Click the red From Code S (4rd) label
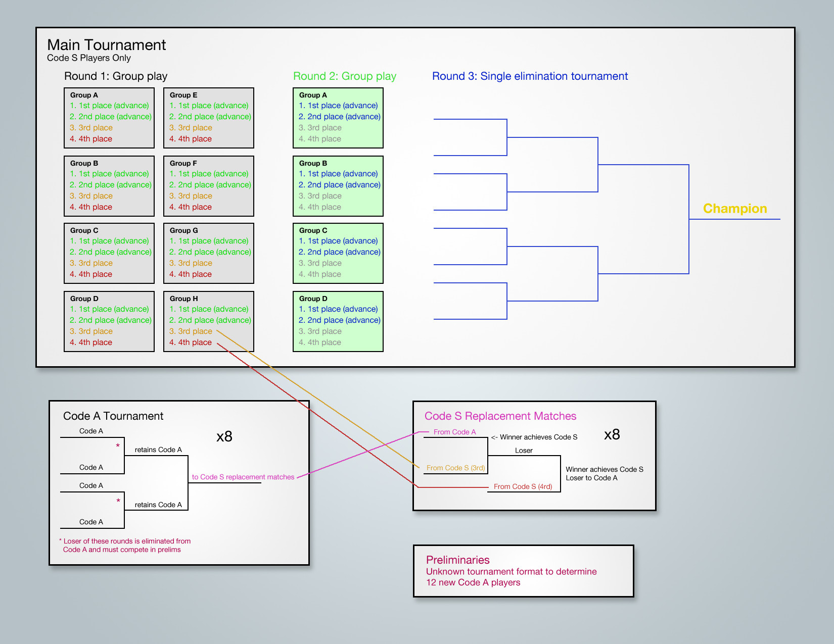 coord(523,486)
